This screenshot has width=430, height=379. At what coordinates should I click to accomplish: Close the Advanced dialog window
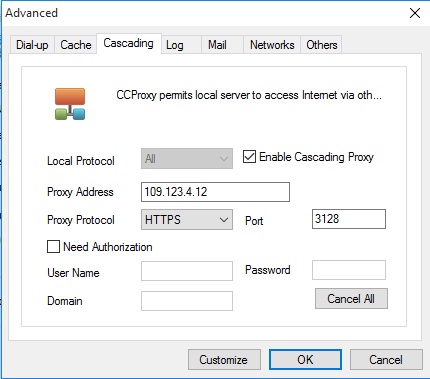[415, 13]
